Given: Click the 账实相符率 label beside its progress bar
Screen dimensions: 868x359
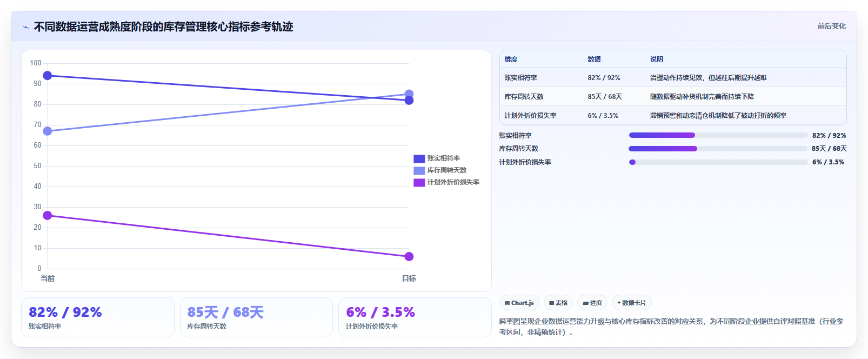Looking at the screenshot, I should tap(515, 136).
